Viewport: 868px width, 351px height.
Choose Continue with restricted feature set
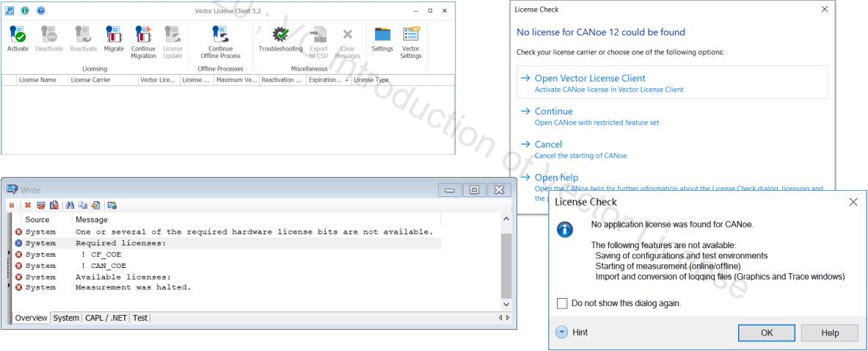click(673, 116)
